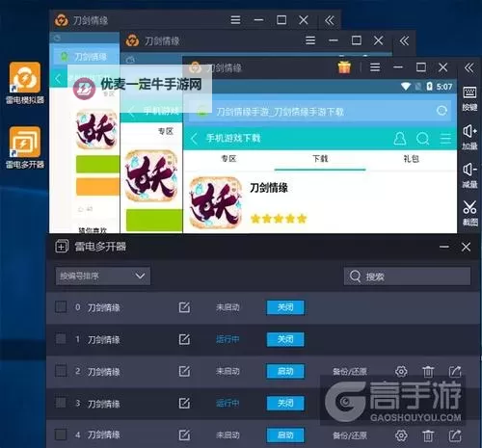Switch to the 专区 tab in front window
Viewport: 482px width, 448px height.
[228, 159]
